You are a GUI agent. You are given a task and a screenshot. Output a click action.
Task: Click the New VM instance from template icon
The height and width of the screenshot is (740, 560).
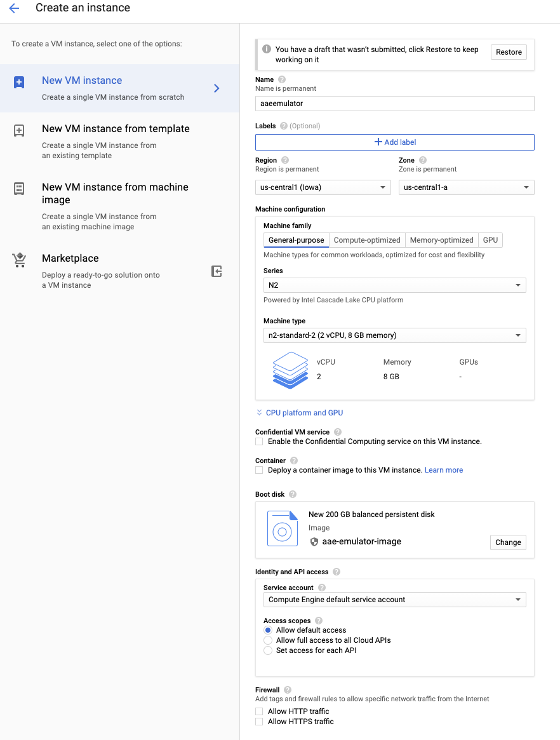pyautogui.click(x=19, y=130)
